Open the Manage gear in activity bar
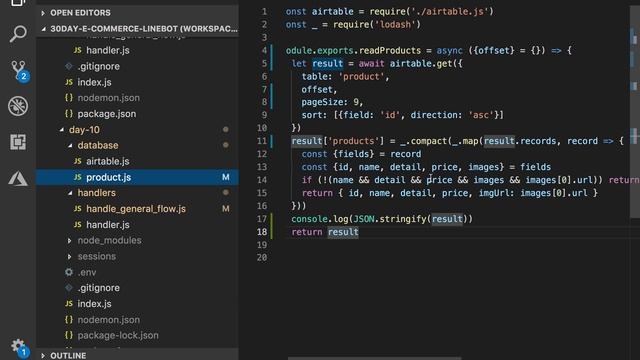The image size is (640, 360). click(18, 347)
